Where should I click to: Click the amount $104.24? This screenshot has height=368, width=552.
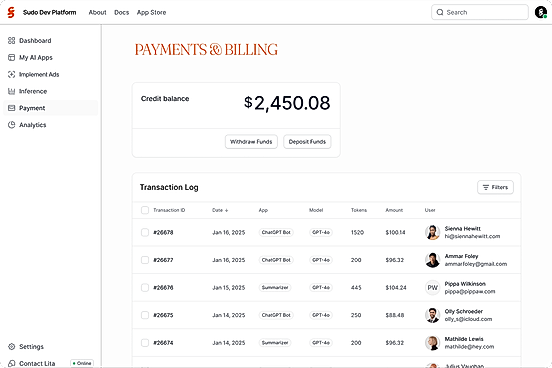(x=396, y=288)
